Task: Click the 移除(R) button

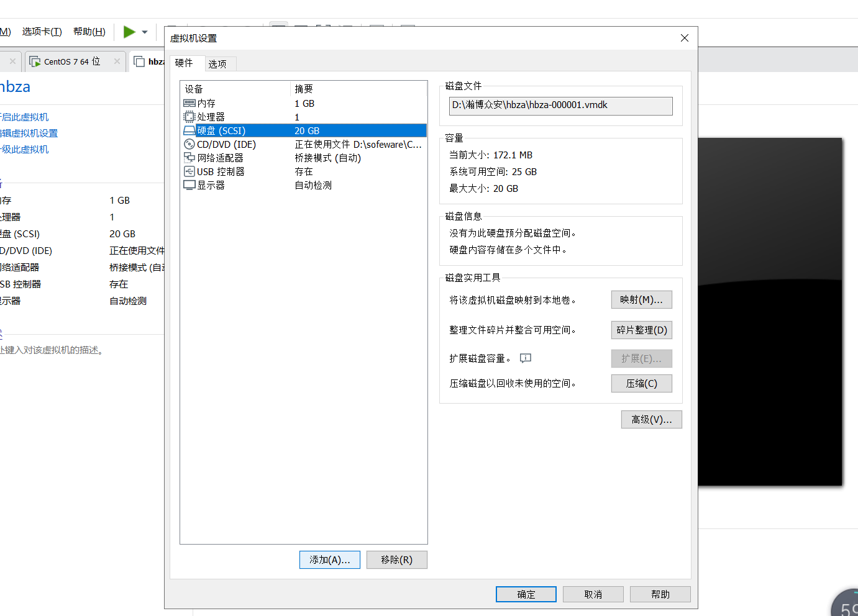Action: tap(397, 559)
